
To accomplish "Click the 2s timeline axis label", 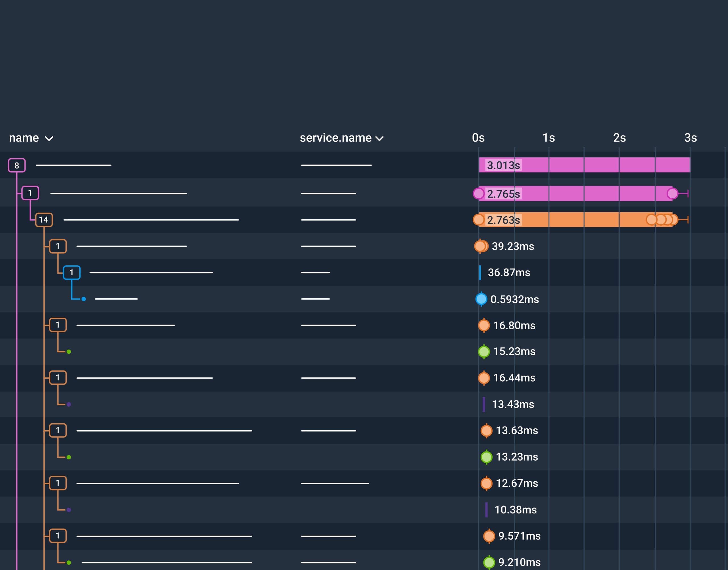I will [x=619, y=138].
